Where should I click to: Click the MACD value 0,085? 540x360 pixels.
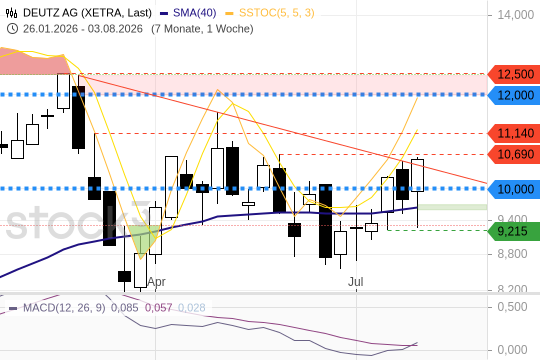click(124, 308)
